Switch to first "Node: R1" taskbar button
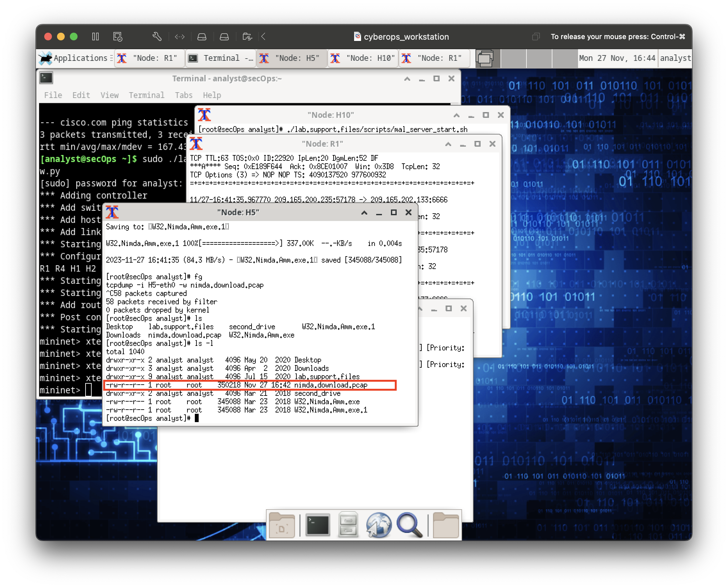 [x=150, y=58]
